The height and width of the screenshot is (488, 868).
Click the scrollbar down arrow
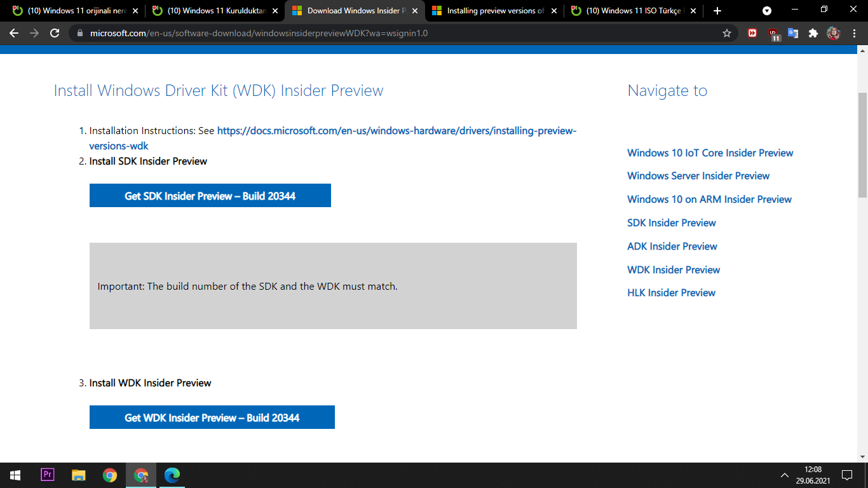coord(862,457)
